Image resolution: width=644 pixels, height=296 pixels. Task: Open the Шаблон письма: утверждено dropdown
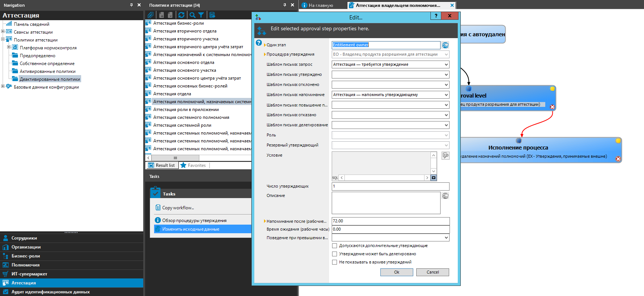coord(446,75)
